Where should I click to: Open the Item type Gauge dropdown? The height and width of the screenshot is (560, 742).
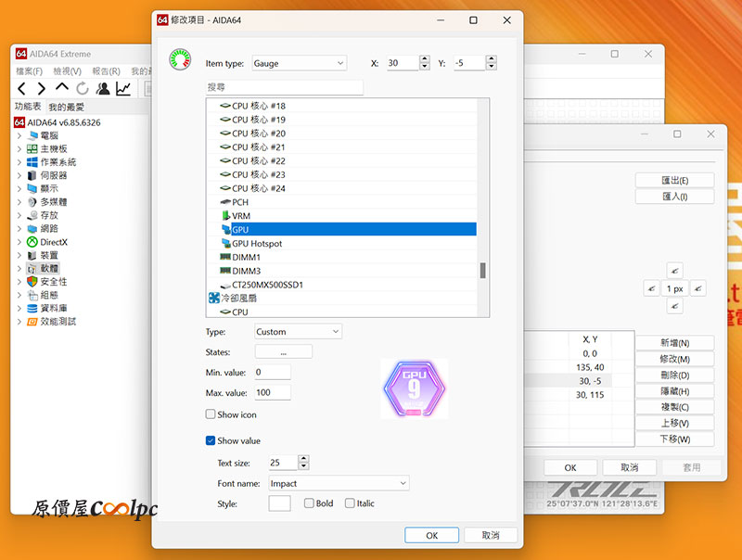pyautogui.click(x=300, y=63)
